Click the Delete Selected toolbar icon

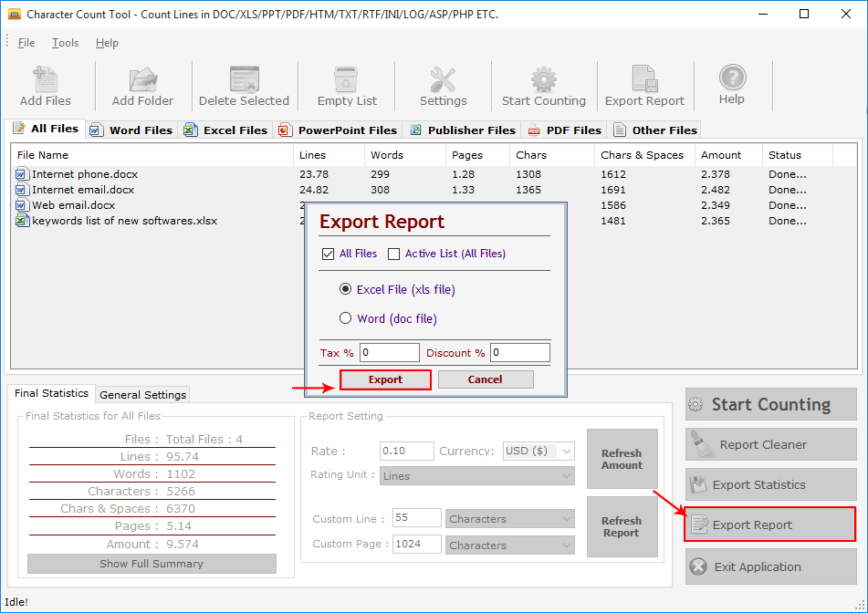click(244, 79)
